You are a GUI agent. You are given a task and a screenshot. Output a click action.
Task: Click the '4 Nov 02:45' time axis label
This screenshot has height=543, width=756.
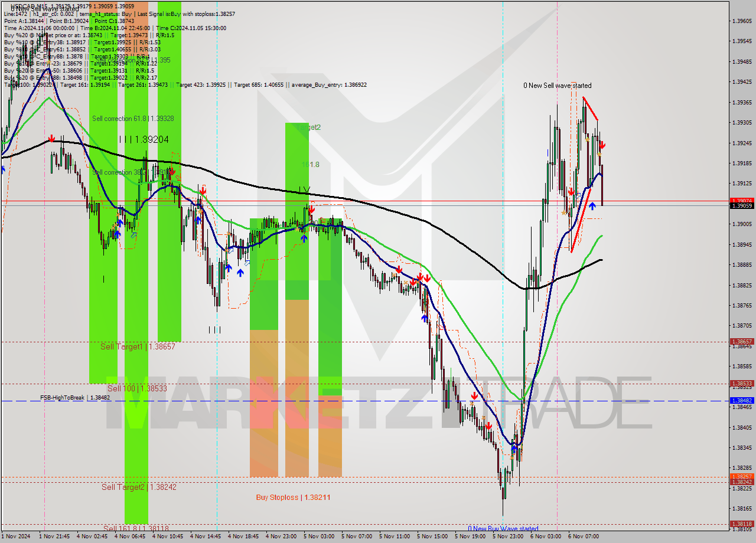click(x=92, y=537)
